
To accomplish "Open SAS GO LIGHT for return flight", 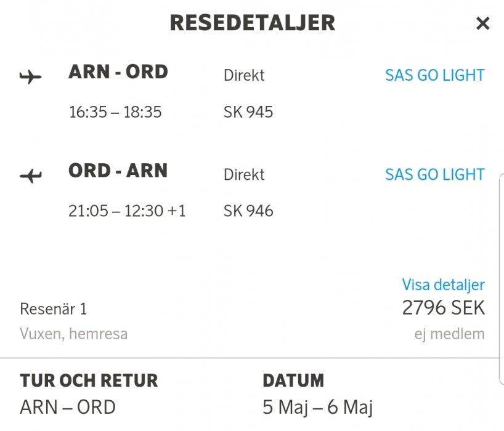I will 434,174.
